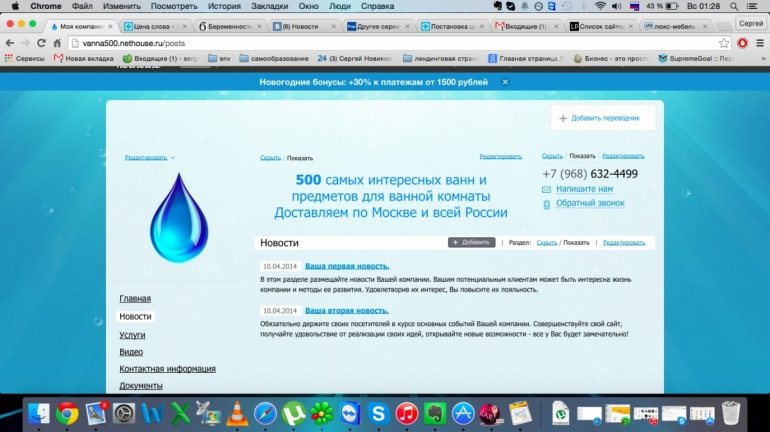Image resolution: width=770 pixels, height=432 pixels.
Task: Launch Skype from the dock
Action: [378, 412]
